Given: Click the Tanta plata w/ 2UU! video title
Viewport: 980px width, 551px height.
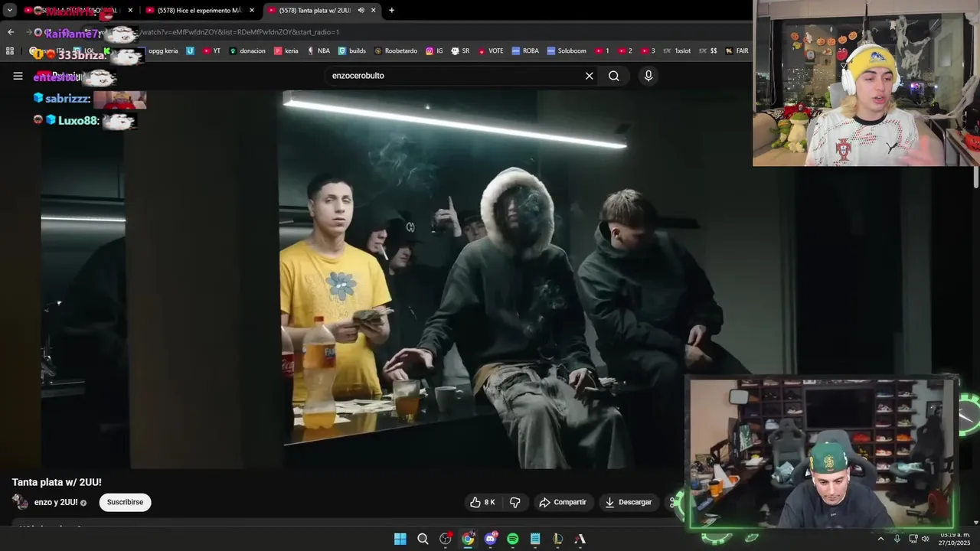Looking at the screenshot, I should click(x=57, y=482).
